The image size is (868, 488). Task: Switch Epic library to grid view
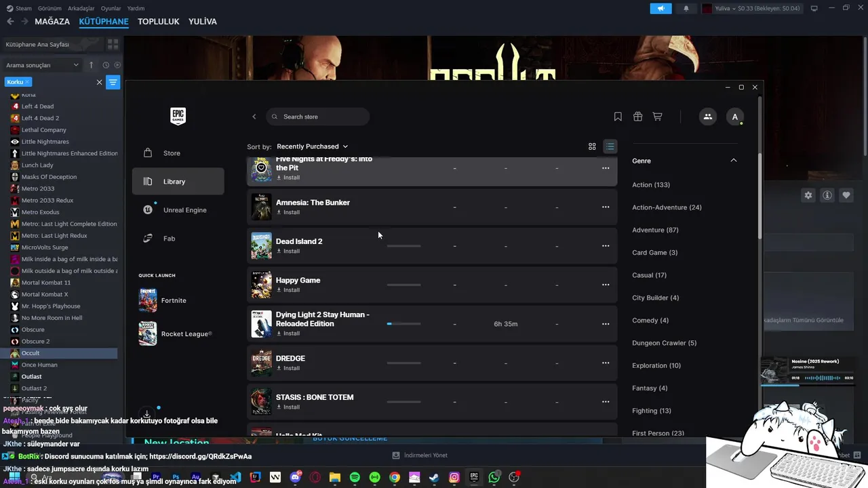pos(592,146)
